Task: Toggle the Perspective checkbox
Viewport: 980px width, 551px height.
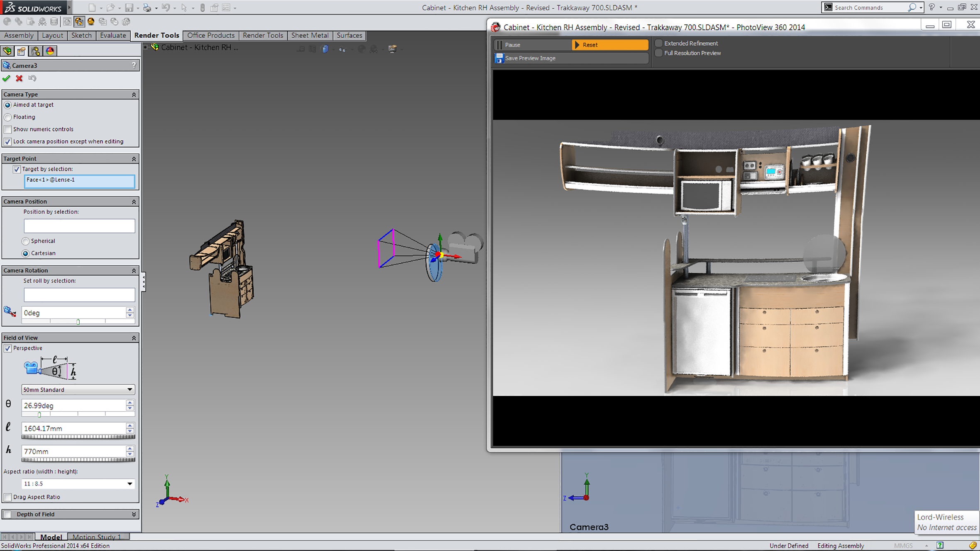Action: pyautogui.click(x=8, y=348)
